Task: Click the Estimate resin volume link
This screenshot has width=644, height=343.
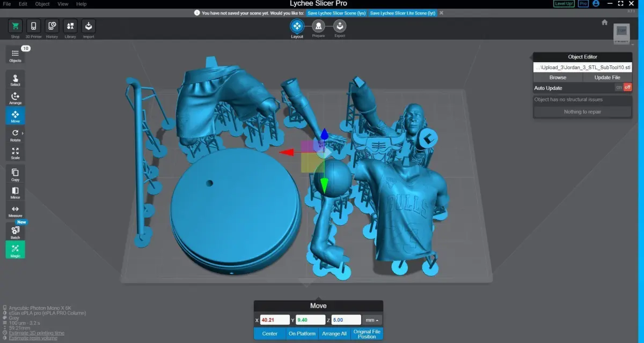Action: click(33, 338)
